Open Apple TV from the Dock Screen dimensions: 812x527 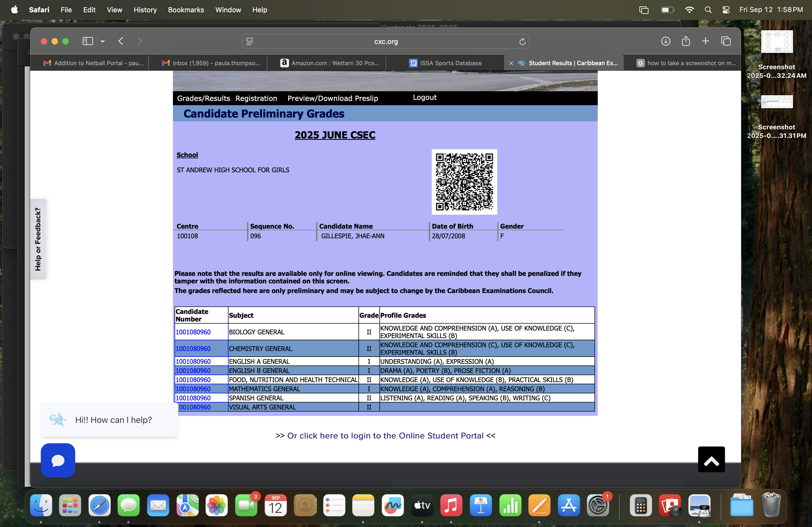click(422, 505)
